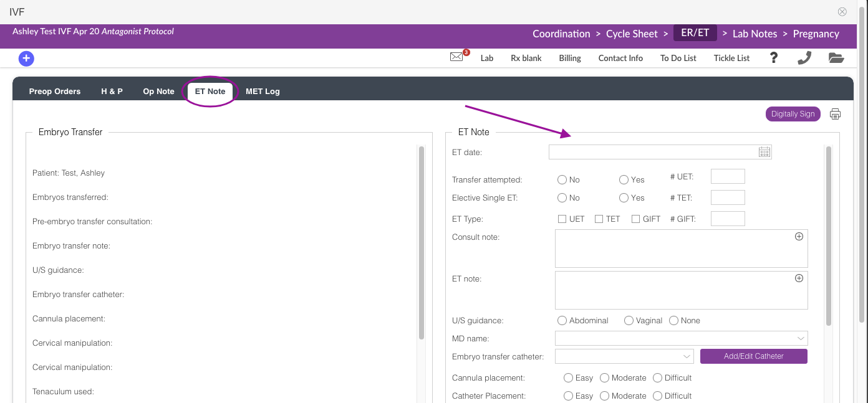This screenshot has width=868, height=403.
Task: Open the MET Log tab
Action: (263, 92)
